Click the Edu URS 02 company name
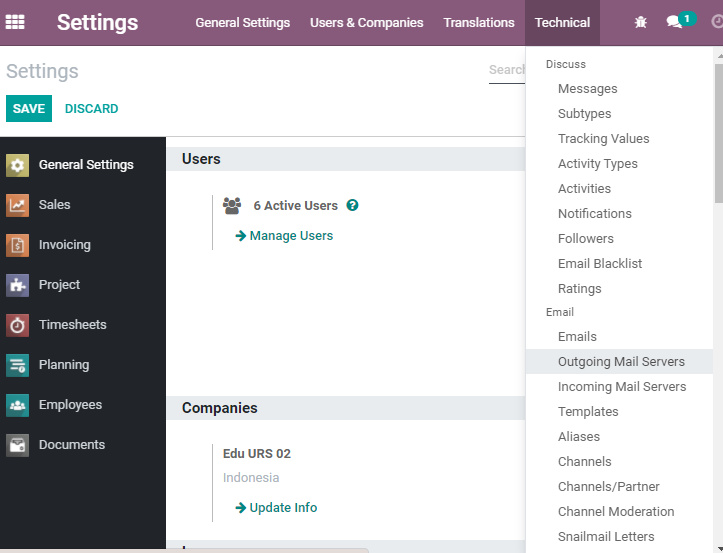Viewport: 723px width, 553px height. pos(257,454)
